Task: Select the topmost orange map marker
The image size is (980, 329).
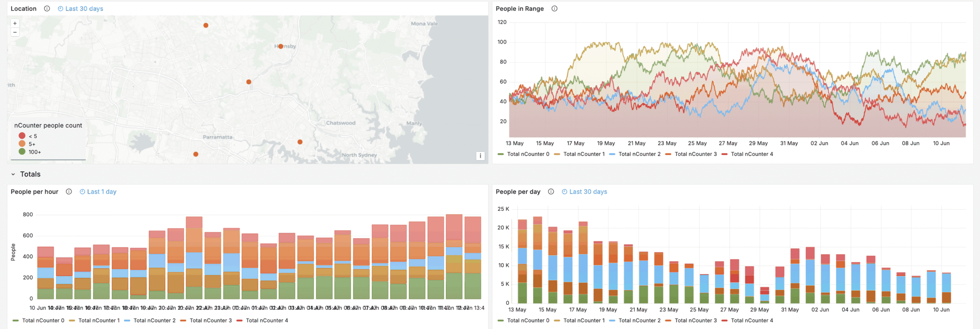Action: tap(206, 25)
